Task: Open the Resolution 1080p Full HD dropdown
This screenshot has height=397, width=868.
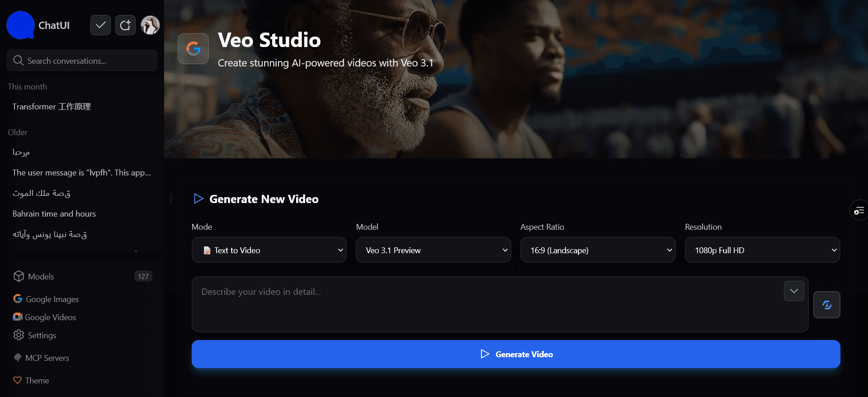Action: coord(762,250)
